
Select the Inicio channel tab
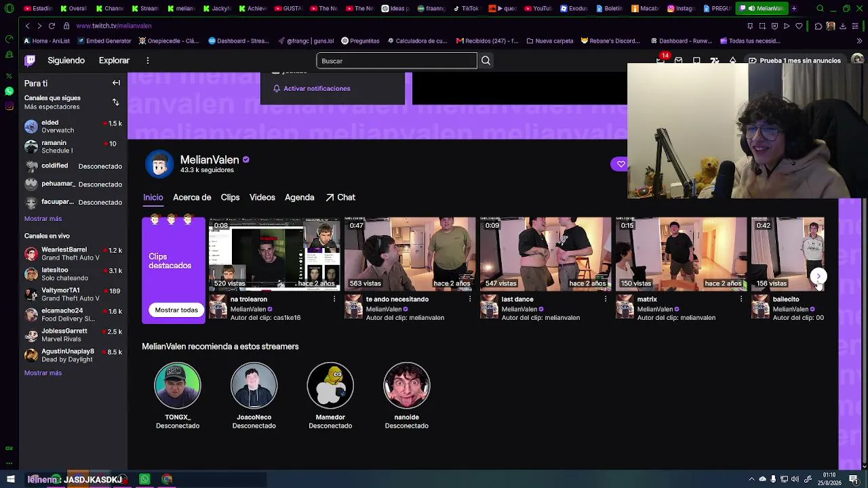click(x=153, y=197)
